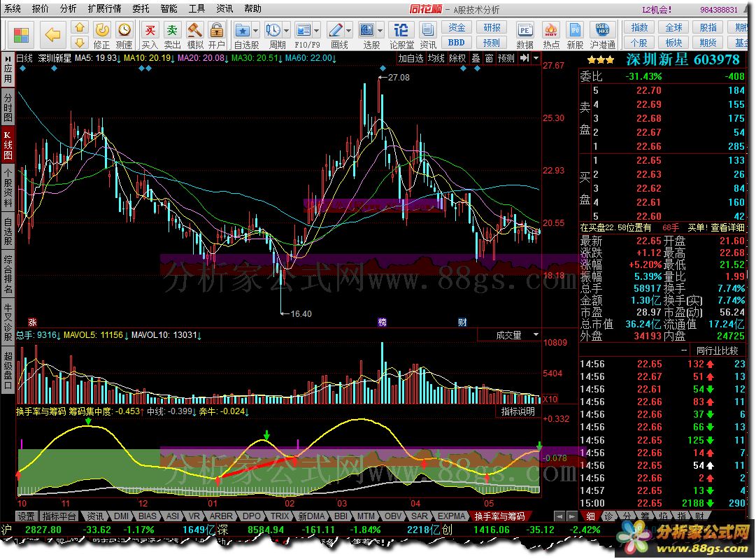This screenshot has width=756, height=559.
Task: Click the 指数 market button
Action: (639, 27)
